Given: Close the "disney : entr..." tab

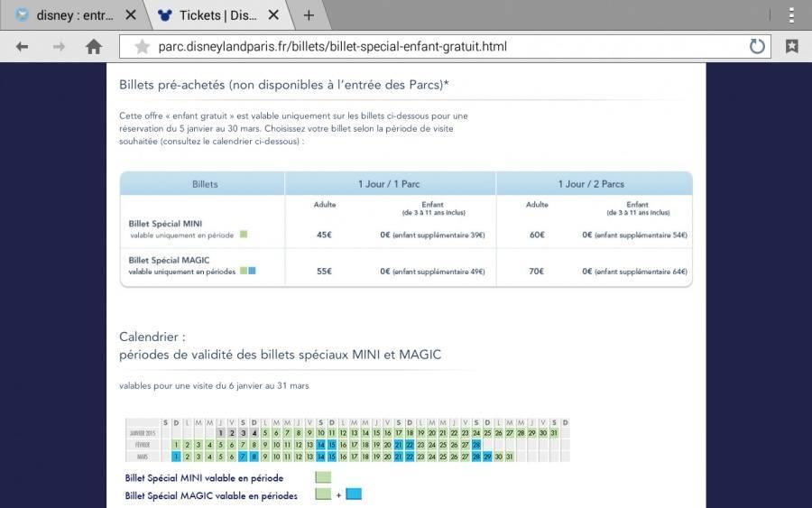Looking at the screenshot, I should (131, 15).
